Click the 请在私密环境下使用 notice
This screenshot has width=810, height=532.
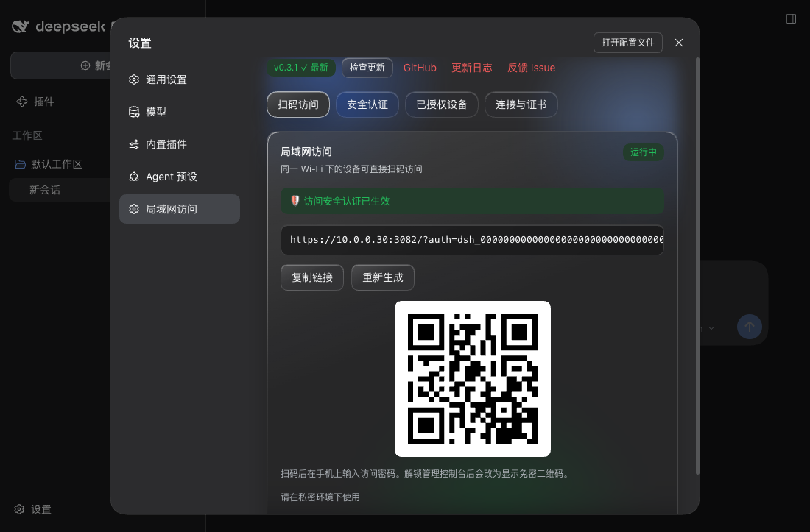tap(320, 497)
